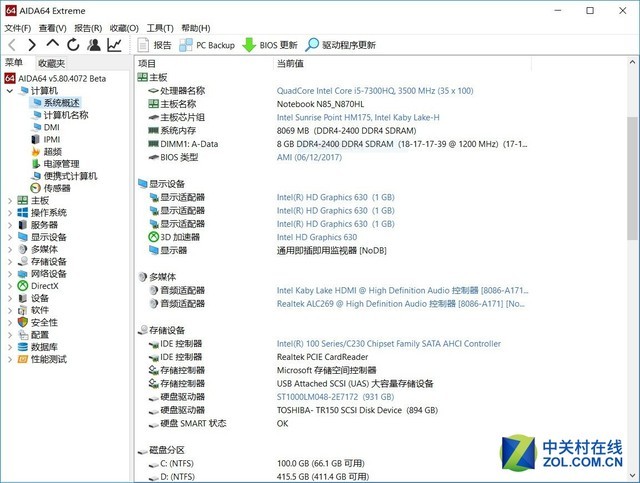Open the QuadCore Intel Core i5-7300HQ link
Screen dimensions: 640x483
point(375,91)
